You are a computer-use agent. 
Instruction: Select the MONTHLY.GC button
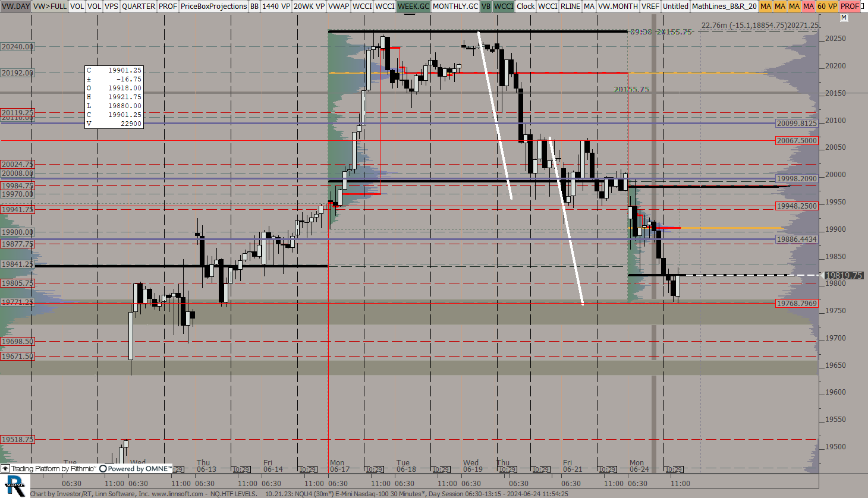[x=455, y=6]
